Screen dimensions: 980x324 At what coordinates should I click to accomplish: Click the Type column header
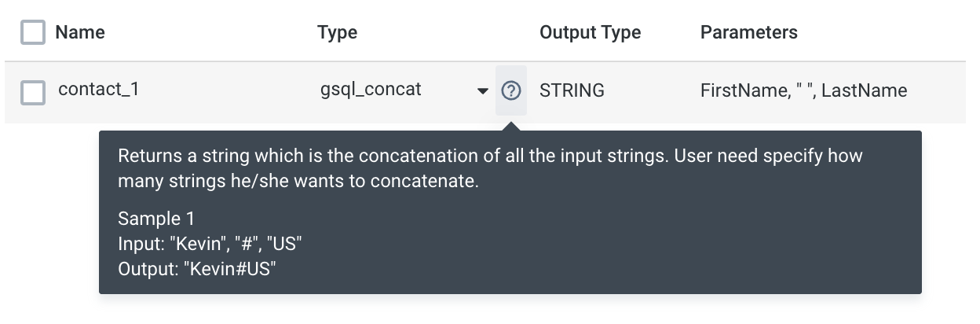tap(337, 32)
